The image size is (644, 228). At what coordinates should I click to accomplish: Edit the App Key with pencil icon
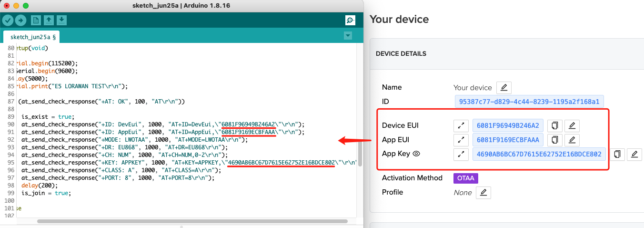[634, 154]
